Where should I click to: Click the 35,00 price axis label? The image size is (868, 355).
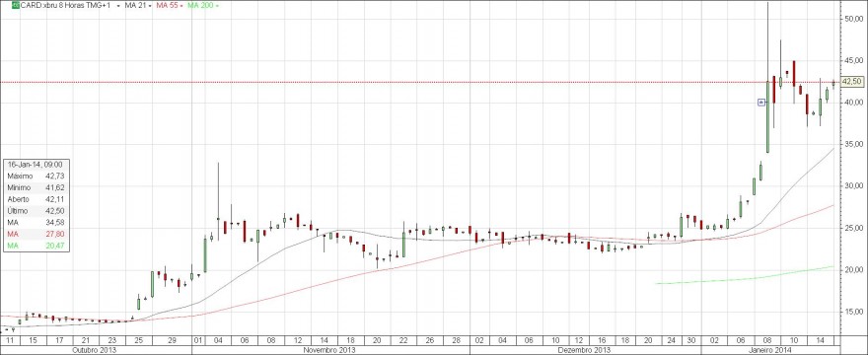point(855,144)
